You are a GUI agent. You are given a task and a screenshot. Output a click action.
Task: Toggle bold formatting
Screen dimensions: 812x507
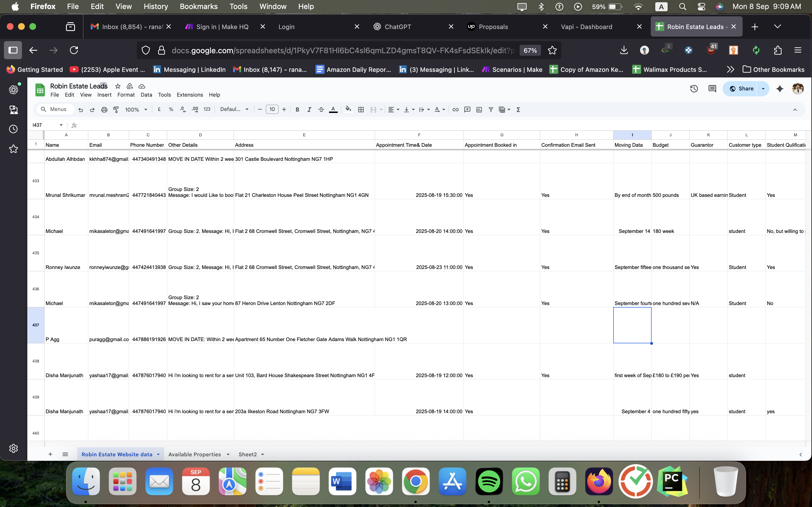[297, 109]
